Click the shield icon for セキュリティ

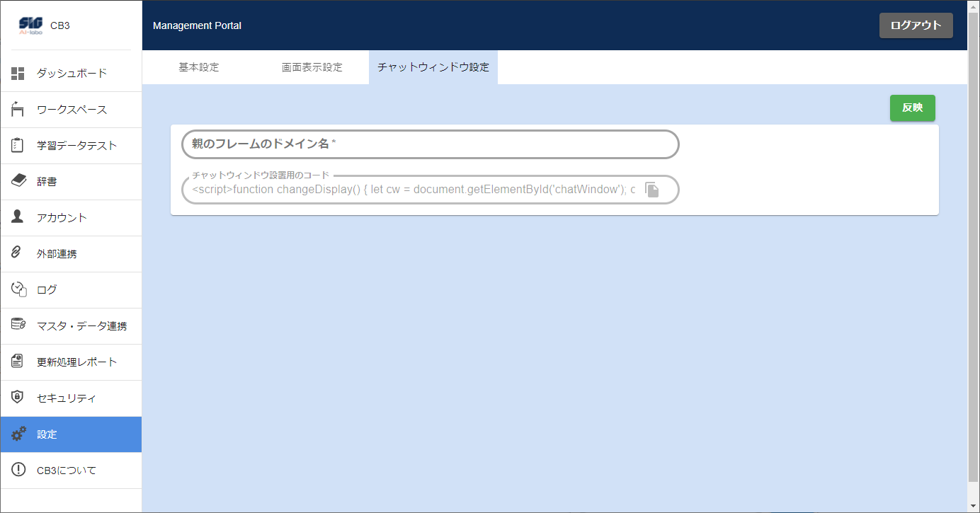(18, 398)
